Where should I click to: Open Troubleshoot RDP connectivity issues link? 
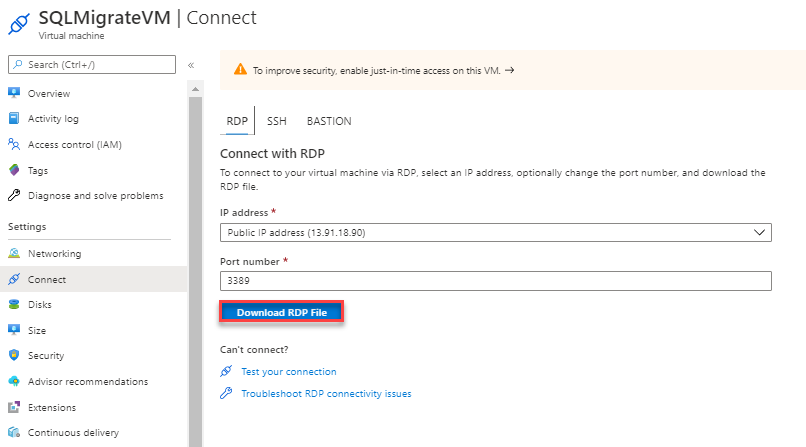[x=326, y=394]
